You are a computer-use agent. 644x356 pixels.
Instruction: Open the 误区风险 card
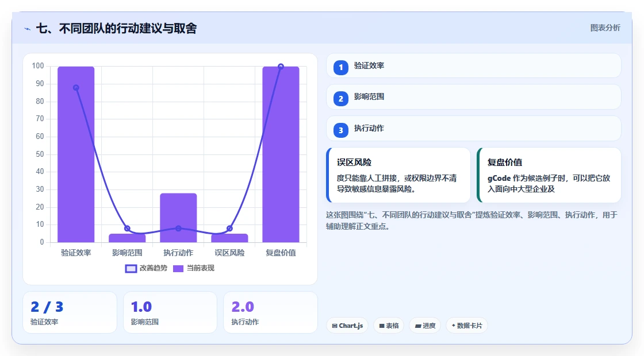(398, 175)
